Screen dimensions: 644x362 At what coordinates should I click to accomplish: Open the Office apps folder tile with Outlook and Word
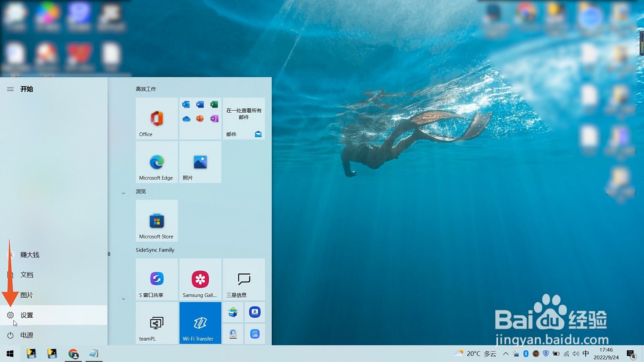click(200, 119)
